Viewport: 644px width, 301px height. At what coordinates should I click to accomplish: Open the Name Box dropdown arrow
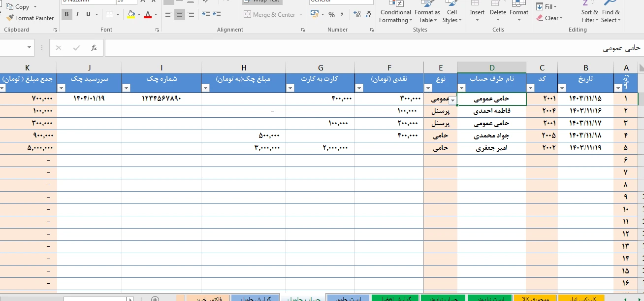click(x=30, y=48)
